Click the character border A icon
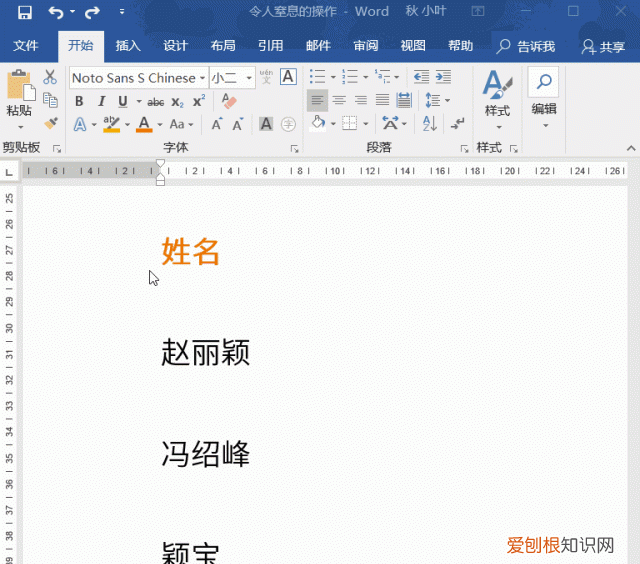This screenshot has width=640, height=564. coord(288,77)
